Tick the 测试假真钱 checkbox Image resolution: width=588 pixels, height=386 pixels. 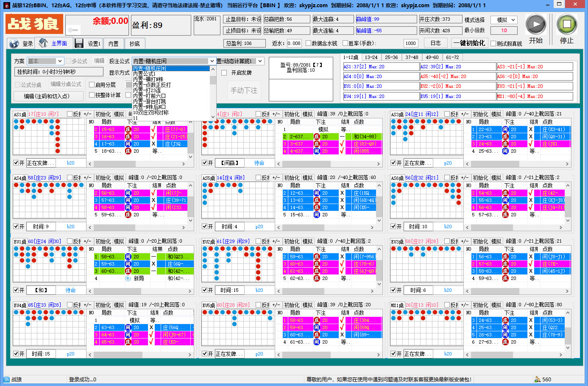coord(493,43)
